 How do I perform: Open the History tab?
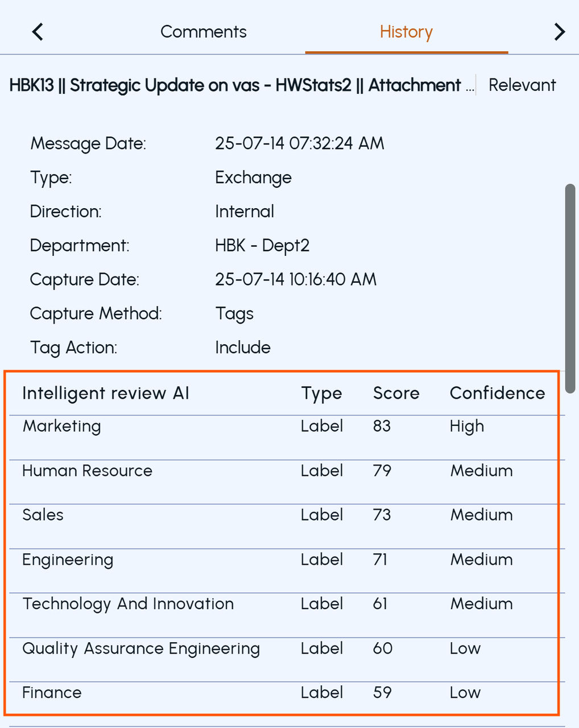pyautogui.click(x=406, y=32)
